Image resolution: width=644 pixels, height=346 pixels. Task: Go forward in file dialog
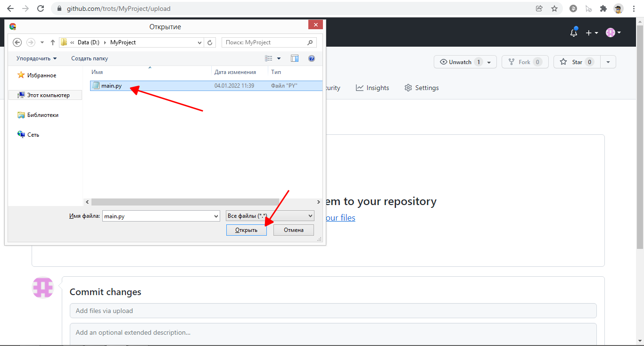[31, 42]
